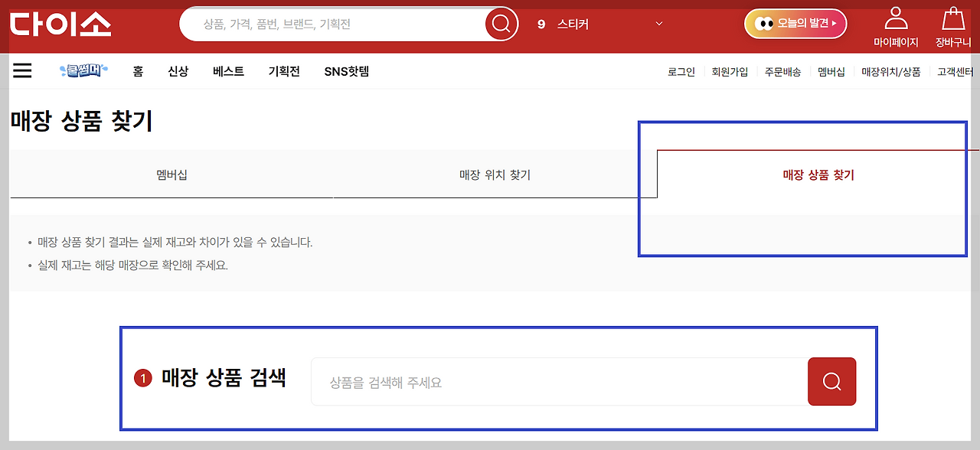Click the 회원가입 link

730,72
